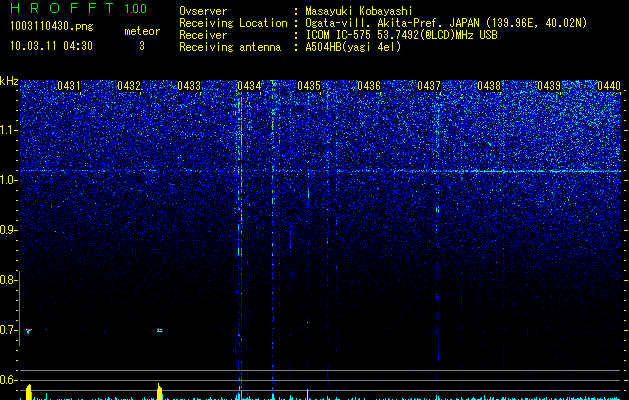Click the version number 1.0.0
Image resolution: width=629 pixels, height=400 pixels.
tap(136, 9)
